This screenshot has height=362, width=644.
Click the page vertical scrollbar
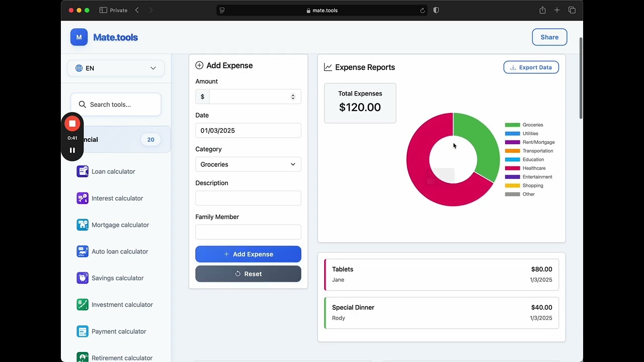(x=581, y=78)
